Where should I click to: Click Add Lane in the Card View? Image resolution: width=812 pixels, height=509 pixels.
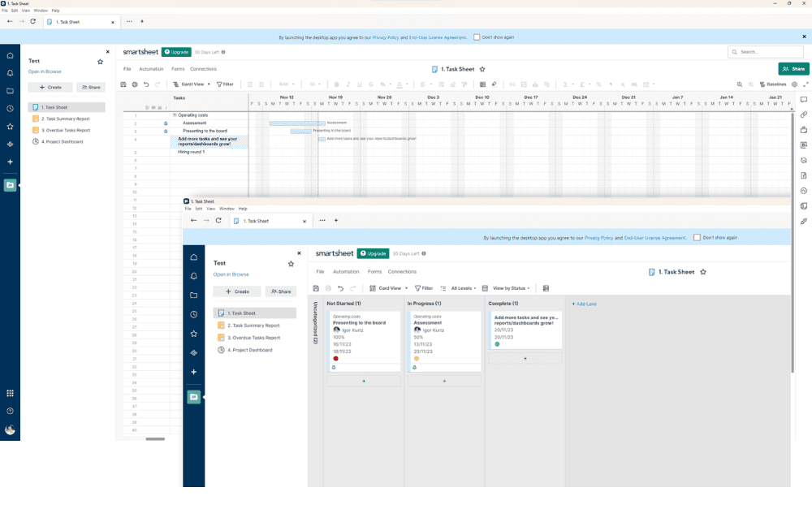point(584,304)
